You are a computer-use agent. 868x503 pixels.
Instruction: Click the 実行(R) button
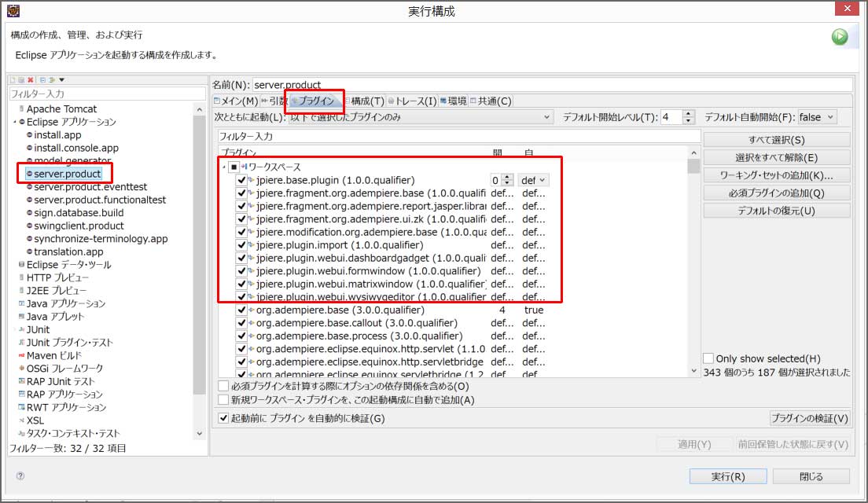click(728, 476)
